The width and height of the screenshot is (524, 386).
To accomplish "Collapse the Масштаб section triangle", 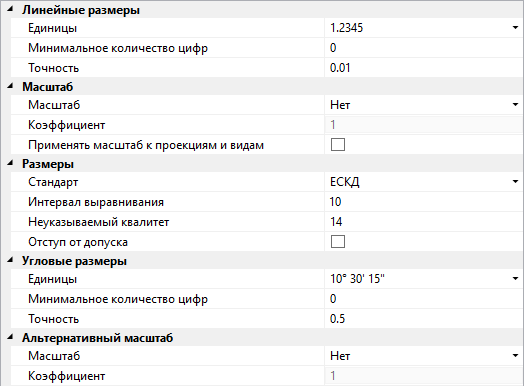I will [x=10, y=87].
